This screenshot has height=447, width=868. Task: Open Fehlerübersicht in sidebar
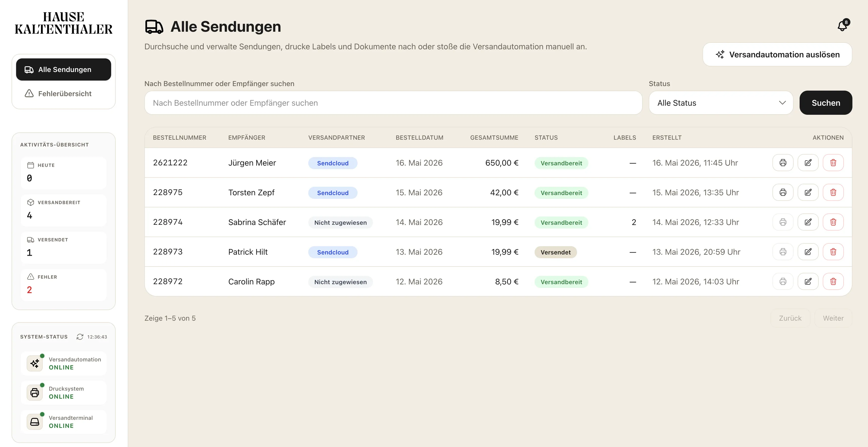pos(64,93)
